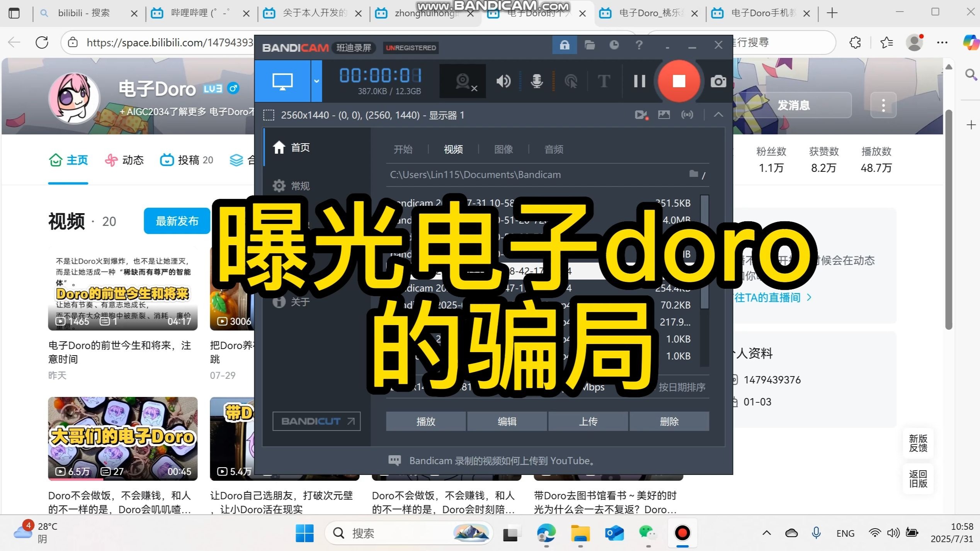Switch to the 视频 tab in Bandicam
The width and height of the screenshot is (980, 551).
click(453, 149)
